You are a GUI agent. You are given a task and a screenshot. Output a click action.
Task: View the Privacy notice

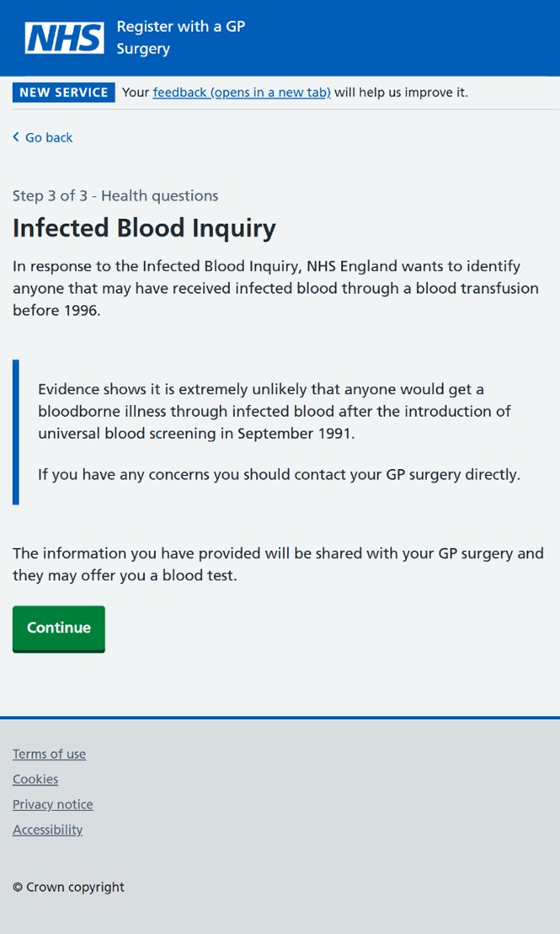tap(52, 804)
